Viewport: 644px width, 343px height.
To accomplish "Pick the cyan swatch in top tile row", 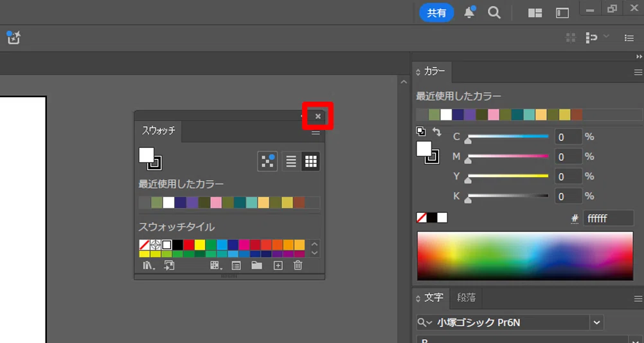I will pyautogui.click(x=222, y=245).
